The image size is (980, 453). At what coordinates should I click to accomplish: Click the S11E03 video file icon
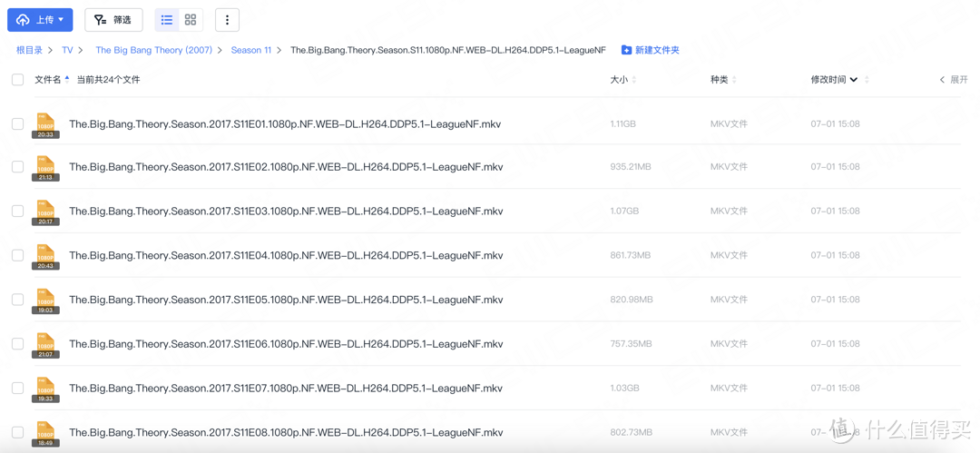45,212
